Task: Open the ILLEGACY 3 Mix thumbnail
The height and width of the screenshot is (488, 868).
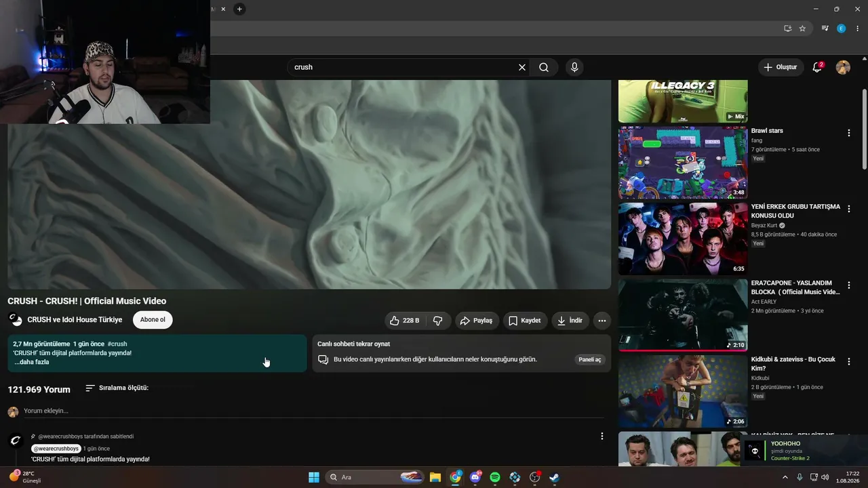Action: (x=683, y=101)
